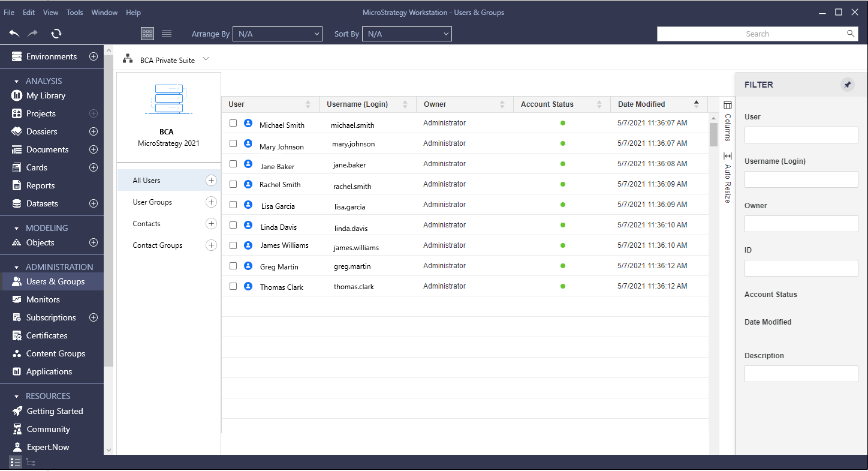
Task: Check the checkbox next to Michael Smith
Action: (x=233, y=123)
